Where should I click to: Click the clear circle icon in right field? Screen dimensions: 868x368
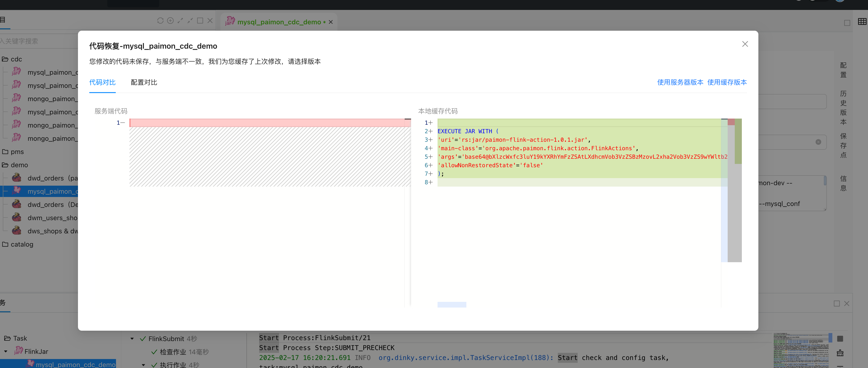coord(818,142)
